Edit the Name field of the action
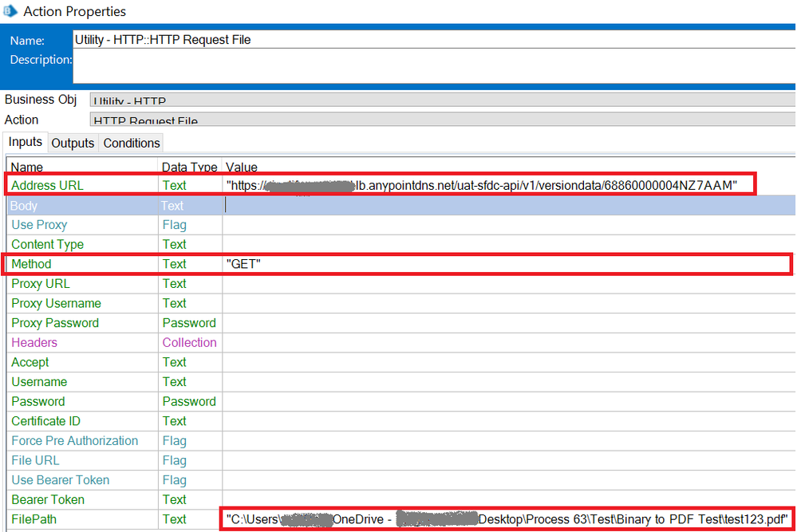 [x=435, y=40]
